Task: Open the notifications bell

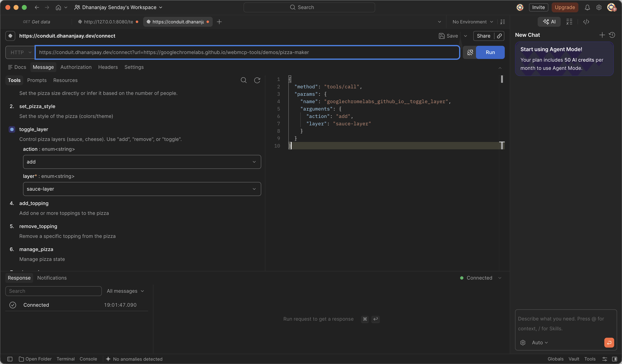Action: click(x=587, y=7)
